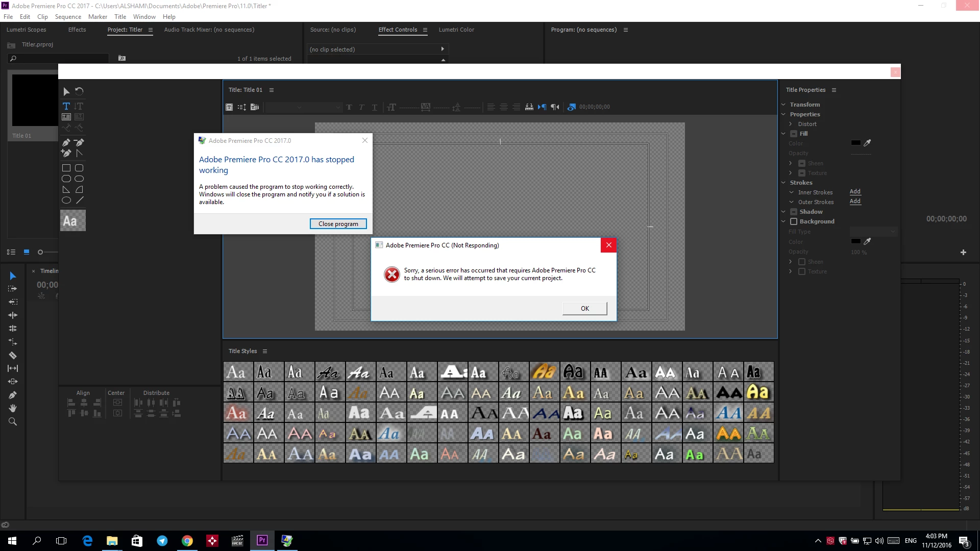Click the Fill color swatch
The height and width of the screenshot is (551, 980).
tap(855, 143)
